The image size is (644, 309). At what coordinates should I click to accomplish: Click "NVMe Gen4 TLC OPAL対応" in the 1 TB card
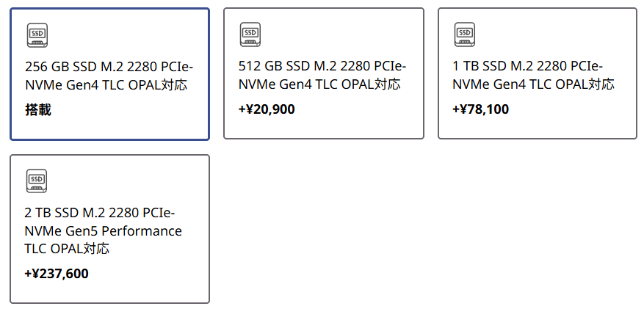click(x=533, y=84)
